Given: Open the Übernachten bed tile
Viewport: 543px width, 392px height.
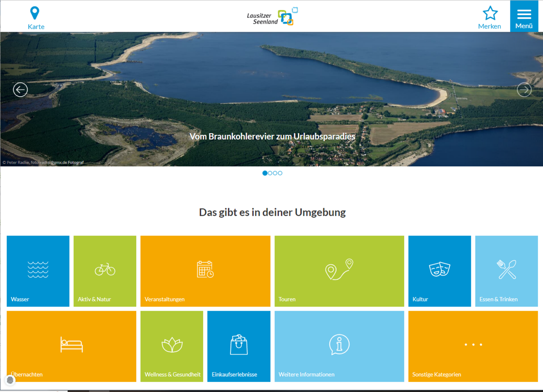Looking at the screenshot, I should point(71,346).
